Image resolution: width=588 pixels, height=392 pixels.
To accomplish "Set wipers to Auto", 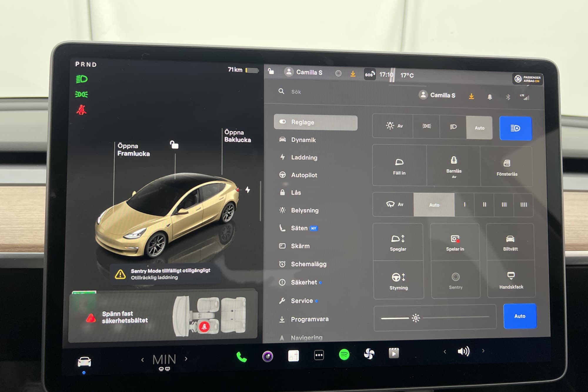I will click(x=434, y=205).
